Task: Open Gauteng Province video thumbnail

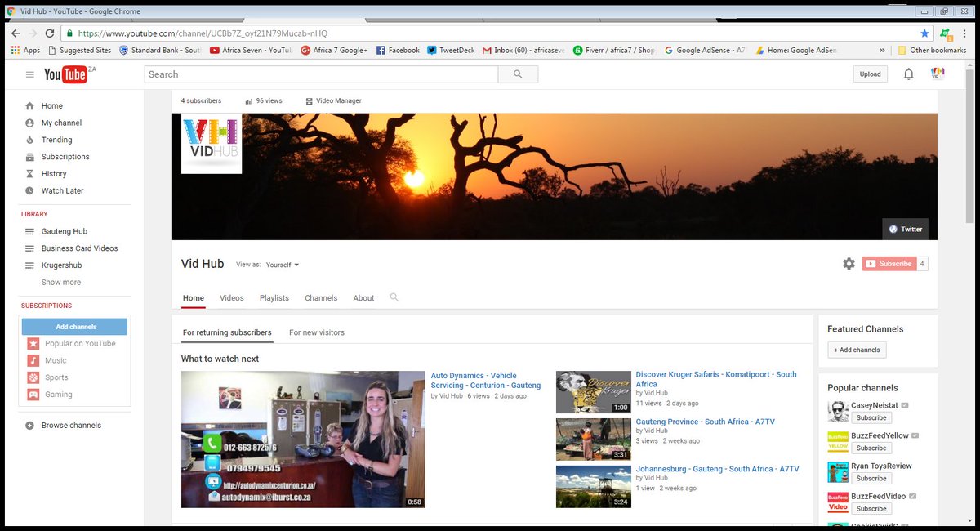Action: (594, 440)
